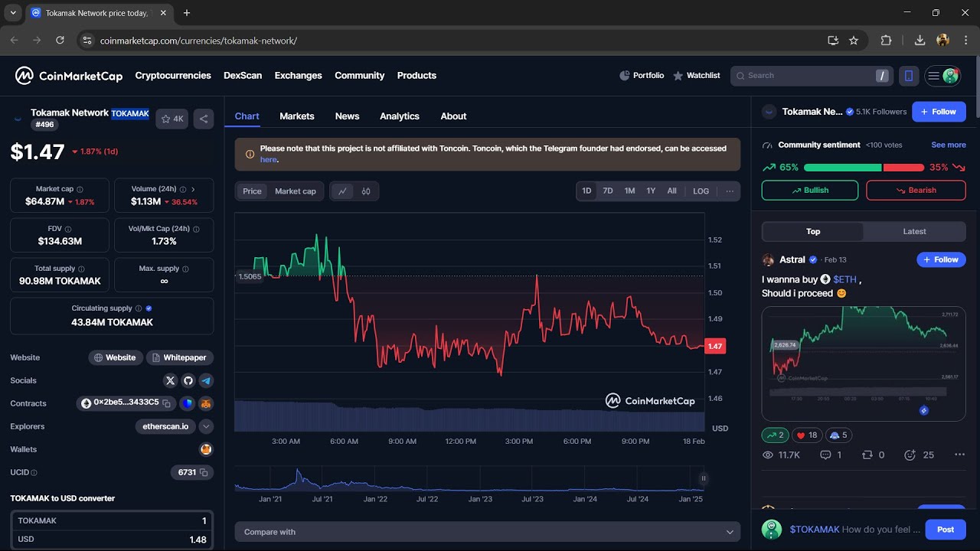Follow Tokamak Network community
This screenshot has height=551, width=980.
coord(939,112)
